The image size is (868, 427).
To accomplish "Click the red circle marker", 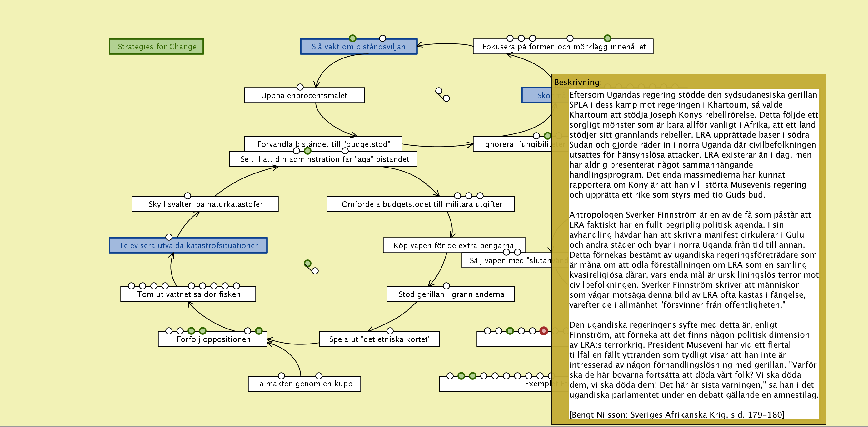I will tap(543, 331).
